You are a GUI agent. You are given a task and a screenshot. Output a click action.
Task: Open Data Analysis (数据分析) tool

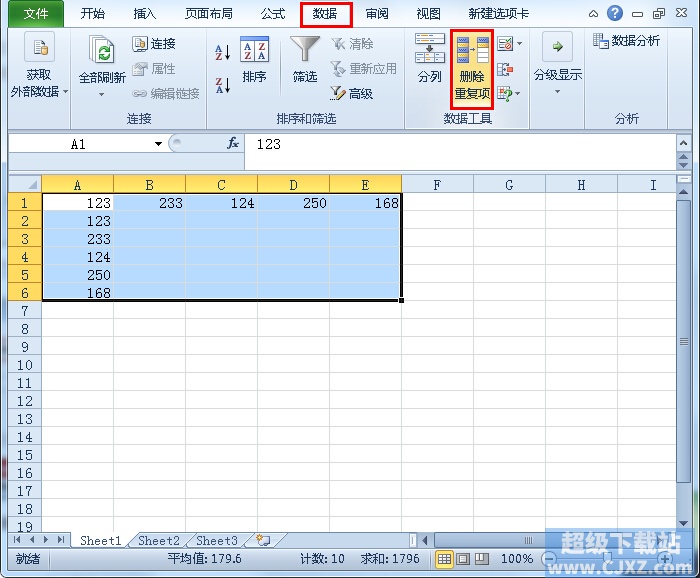tap(626, 41)
